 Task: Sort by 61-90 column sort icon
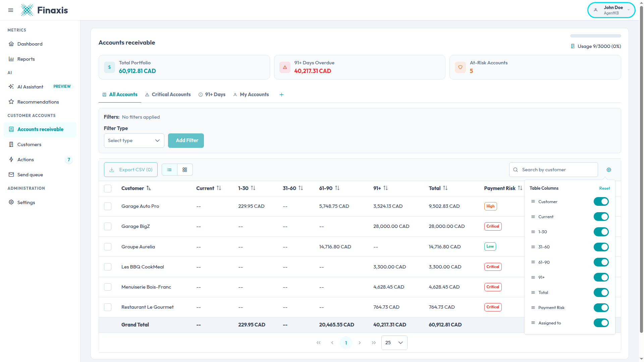(x=337, y=188)
